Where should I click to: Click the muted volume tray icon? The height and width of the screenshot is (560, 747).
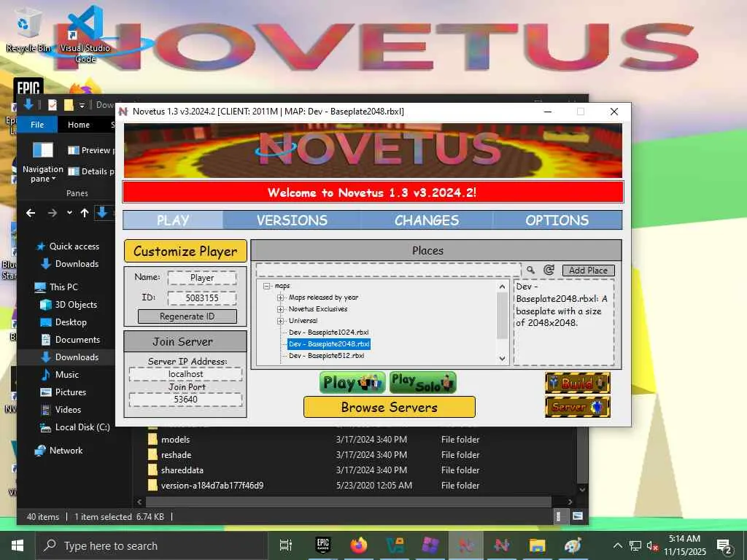pyautogui.click(x=652, y=546)
